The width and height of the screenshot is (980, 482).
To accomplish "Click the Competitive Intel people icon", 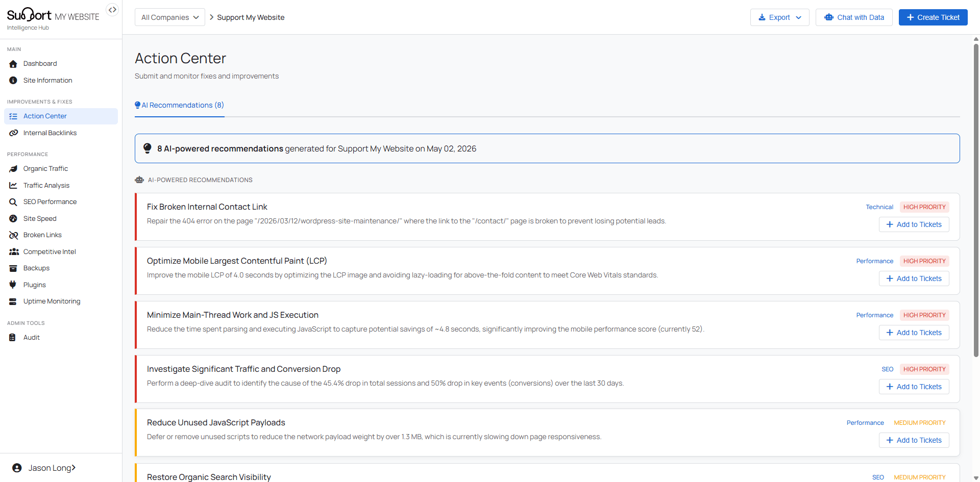I will (x=14, y=252).
